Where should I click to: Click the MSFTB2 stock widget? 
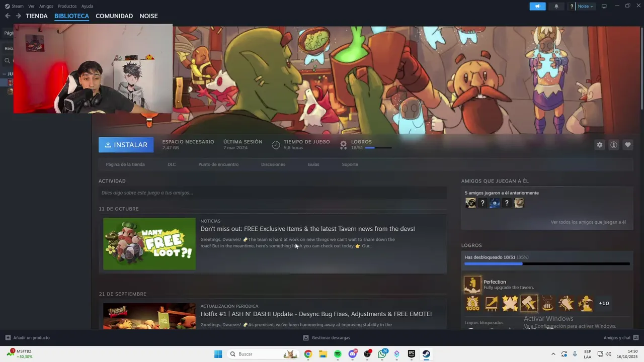click(20, 353)
